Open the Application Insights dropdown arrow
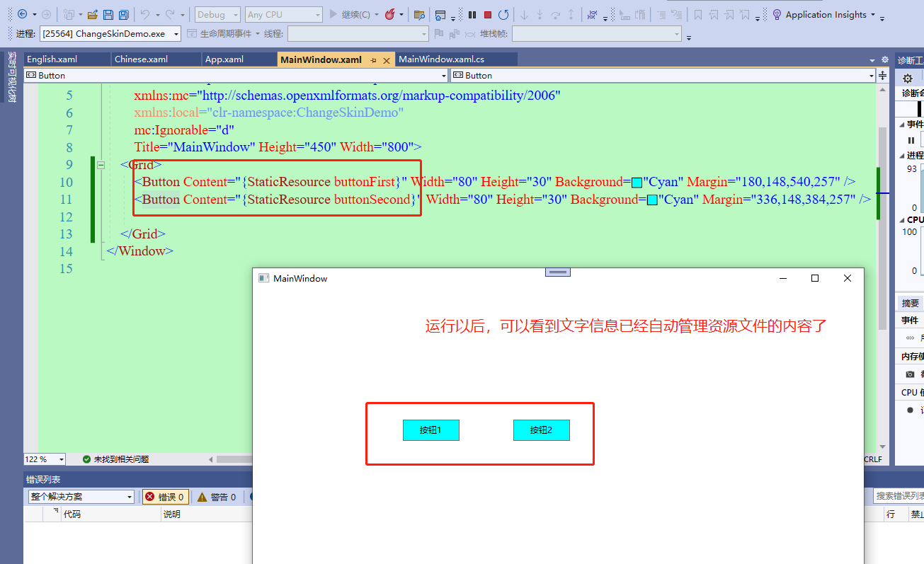 [x=872, y=15]
